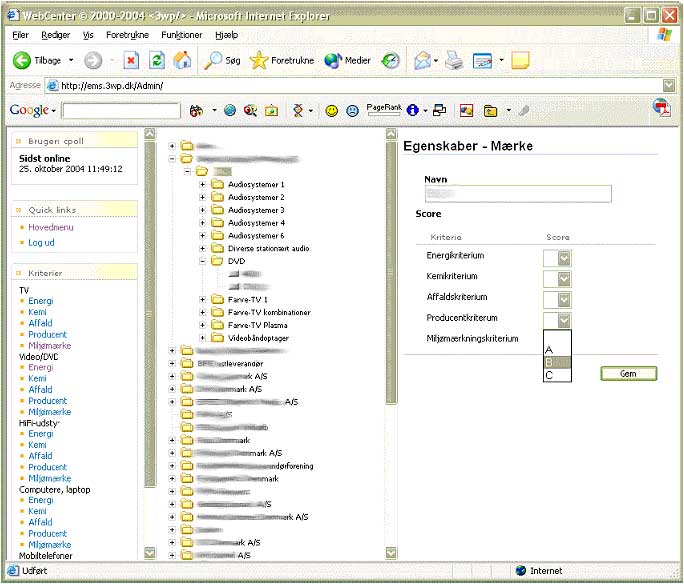Open the Affaldskriterium score dropdown
The width and height of the screenshot is (684, 584).
564,300
